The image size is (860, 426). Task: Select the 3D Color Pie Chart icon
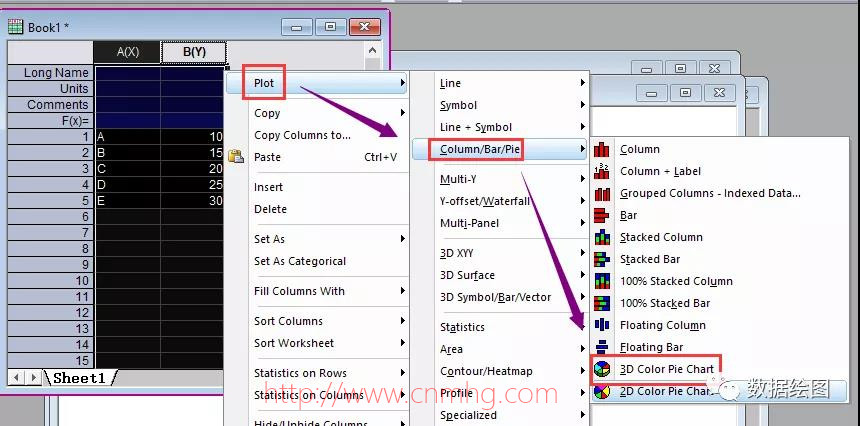pyautogui.click(x=602, y=370)
